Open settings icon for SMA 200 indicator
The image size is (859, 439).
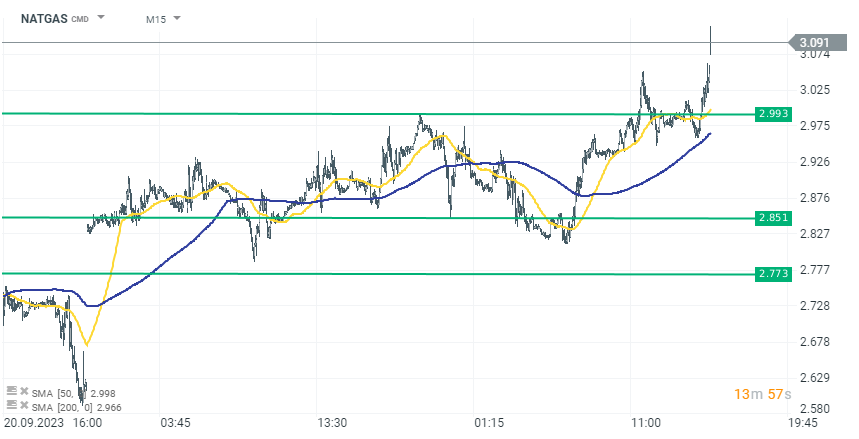(x=12, y=405)
